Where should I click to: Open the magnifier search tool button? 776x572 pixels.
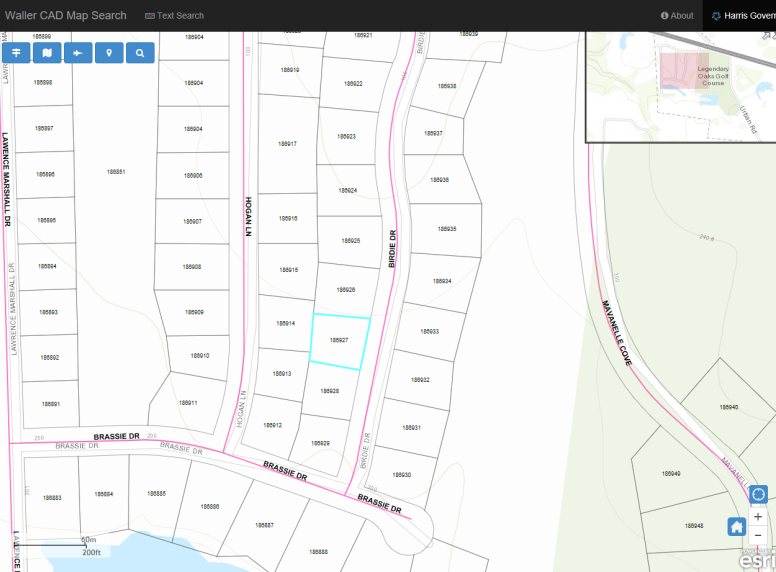(x=140, y=53)
